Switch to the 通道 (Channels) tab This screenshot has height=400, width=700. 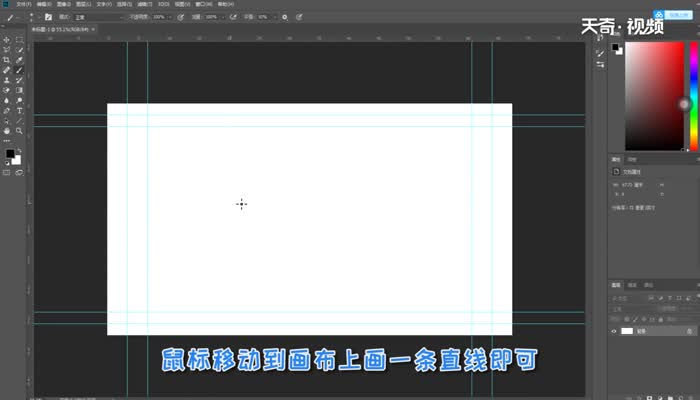632,285
